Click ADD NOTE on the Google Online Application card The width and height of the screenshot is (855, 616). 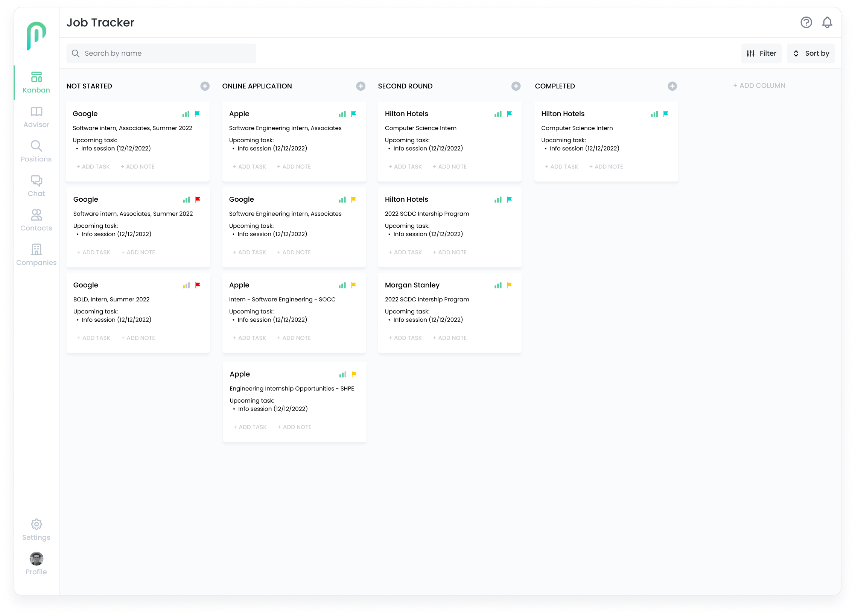click(294, 252)
